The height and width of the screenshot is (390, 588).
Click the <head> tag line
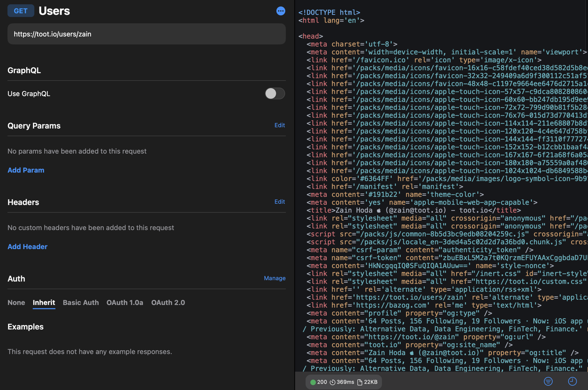pos(311,36)
